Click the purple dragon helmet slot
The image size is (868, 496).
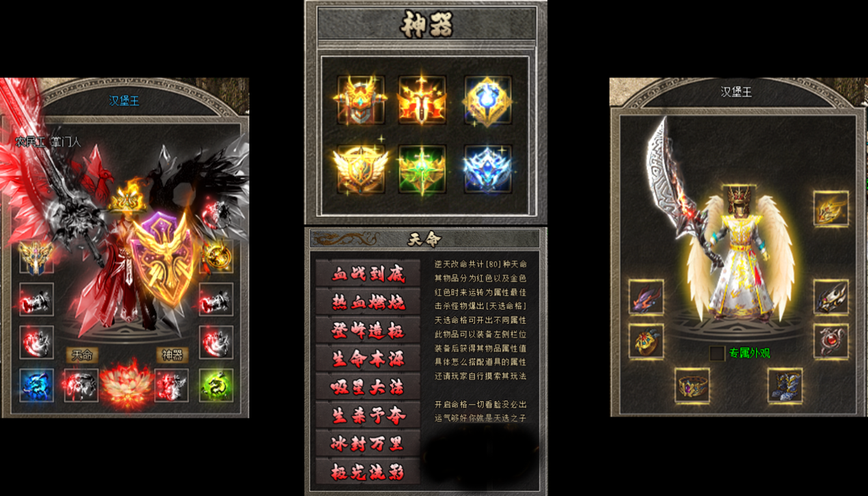[x=646, y=297]
